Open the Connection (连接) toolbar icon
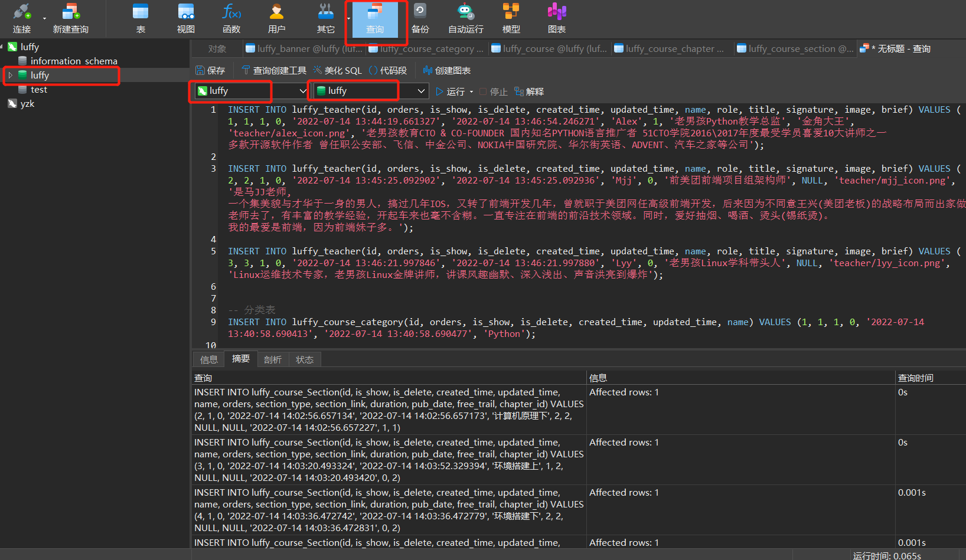The image size is (966, 560). coord(22,19)
